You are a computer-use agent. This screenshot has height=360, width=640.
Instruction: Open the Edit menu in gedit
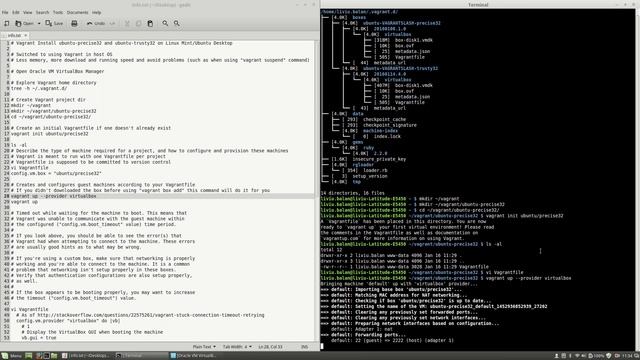[16, 12]
